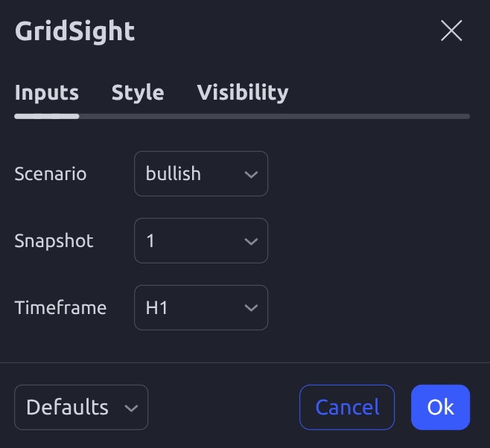Go to the Visibility tab
Image resolution: width=490 pixels, height=448 pixels.
[x=242, y=92]
